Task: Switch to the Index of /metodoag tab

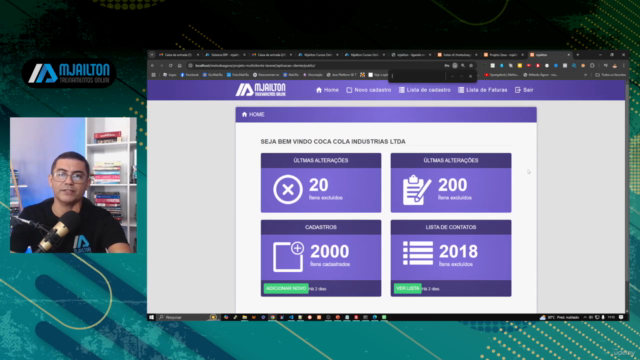Action: pyautogui.click(x=457, y=55)
